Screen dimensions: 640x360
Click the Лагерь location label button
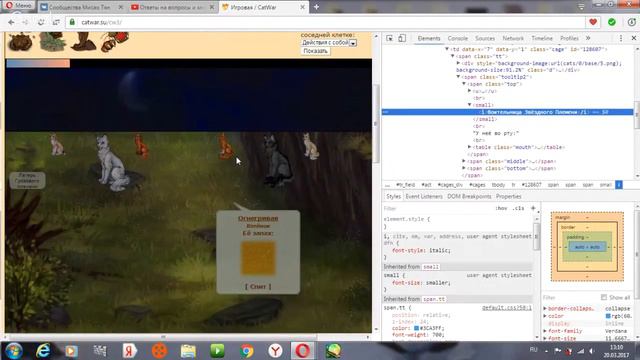(27, 180)
